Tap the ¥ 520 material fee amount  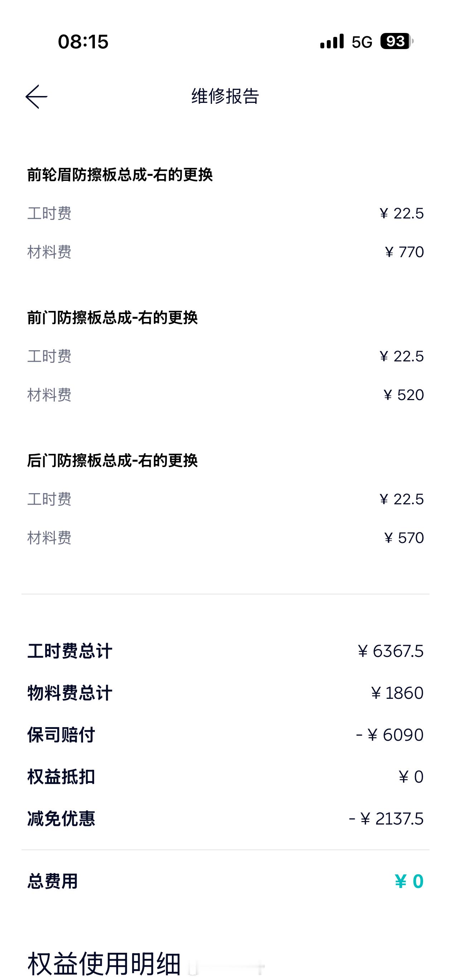(x=403, y=395)
